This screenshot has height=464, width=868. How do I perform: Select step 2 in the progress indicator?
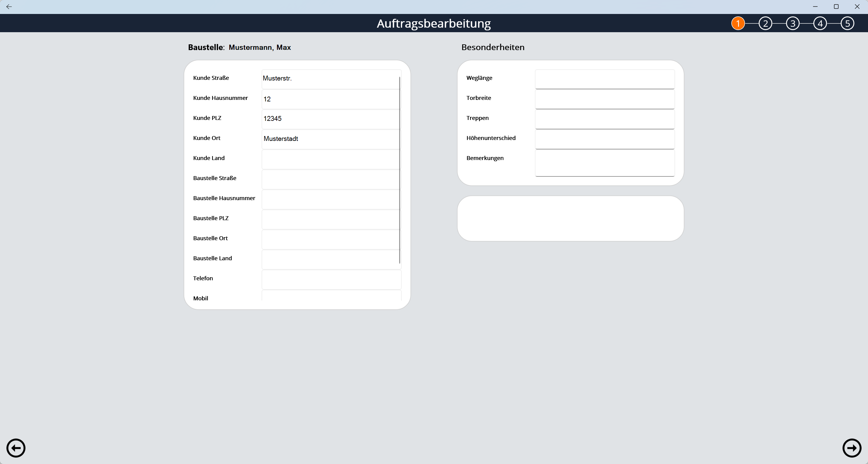click(766, 23)
